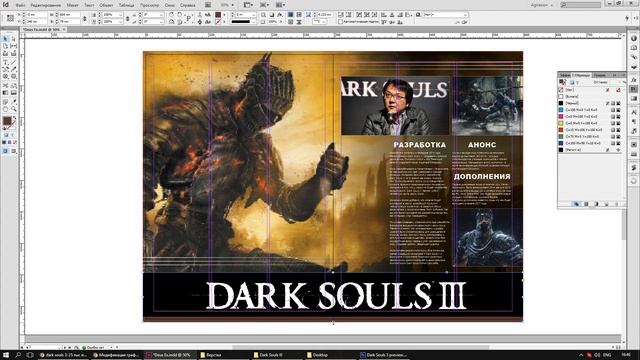Open the rotation angle dropdown
This screenshot has width=640, height=360.
162,14
